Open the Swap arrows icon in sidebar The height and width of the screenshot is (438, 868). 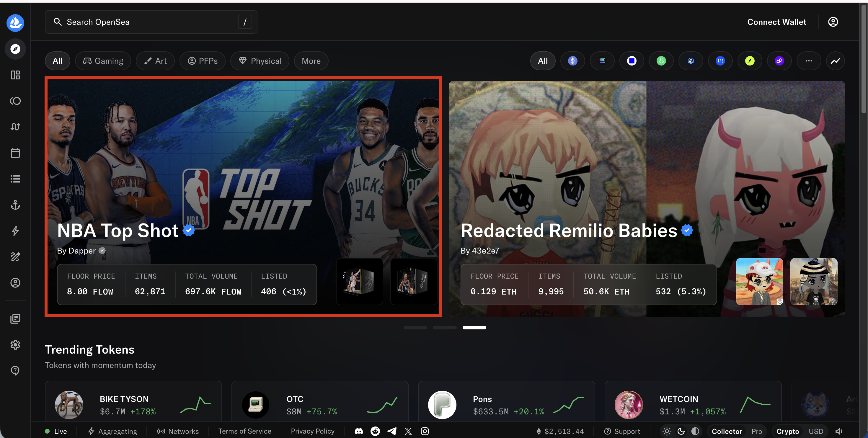[x=15, y=127]
